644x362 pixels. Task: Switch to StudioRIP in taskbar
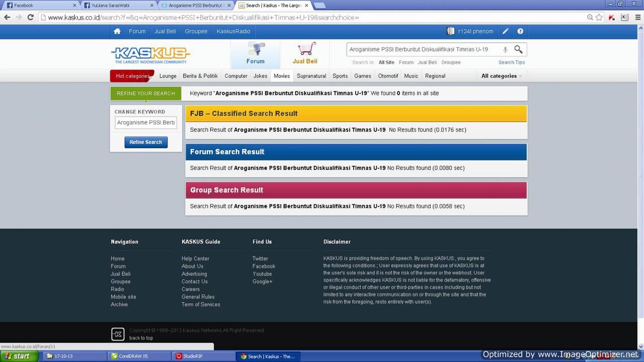(x=203, y=356)
